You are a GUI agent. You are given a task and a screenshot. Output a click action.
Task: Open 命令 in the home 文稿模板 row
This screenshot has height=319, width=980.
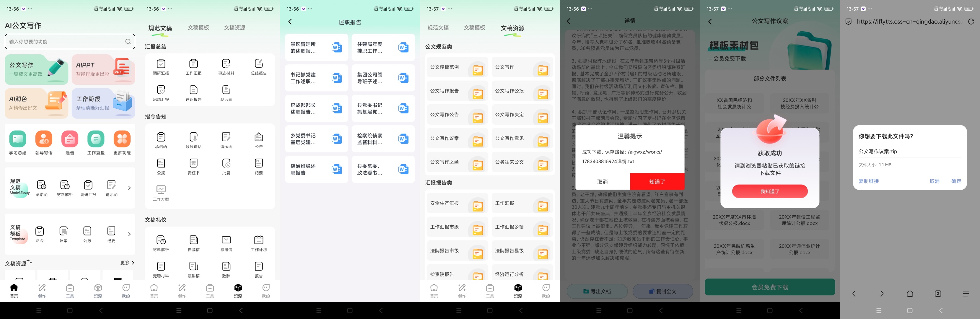(40, 235)
